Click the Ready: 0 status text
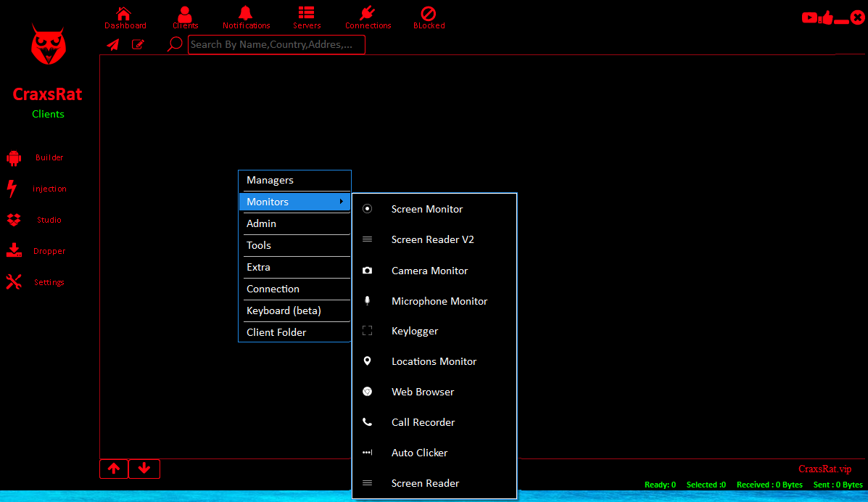Viewport: 868px width, 502px height. tap(660, 485)
